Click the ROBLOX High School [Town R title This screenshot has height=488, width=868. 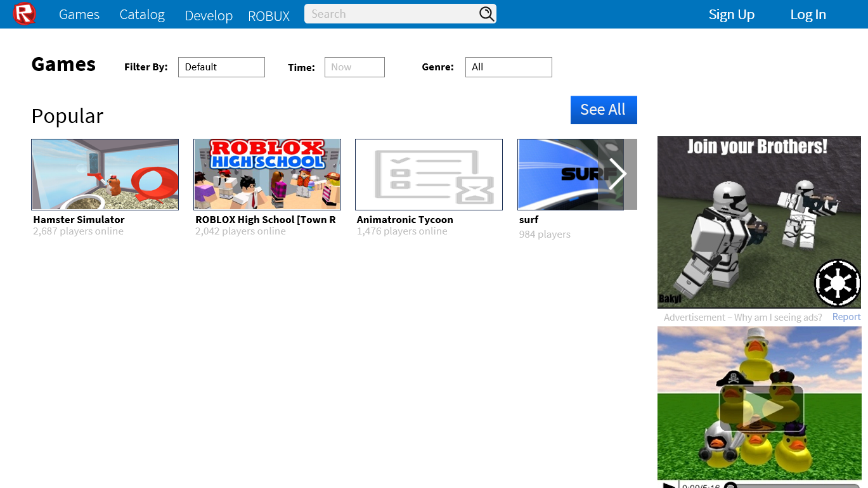(x=266, y=220)
